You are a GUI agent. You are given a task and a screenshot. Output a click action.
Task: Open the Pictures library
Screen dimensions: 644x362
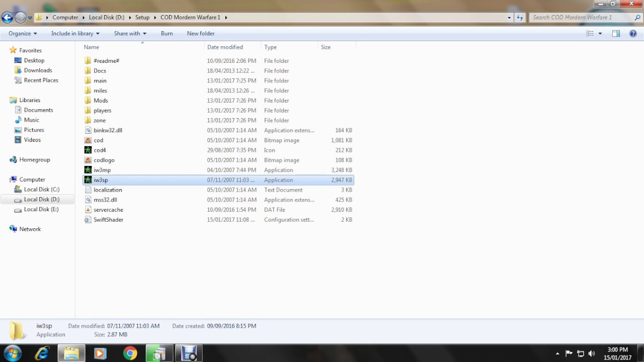[34, 130]
